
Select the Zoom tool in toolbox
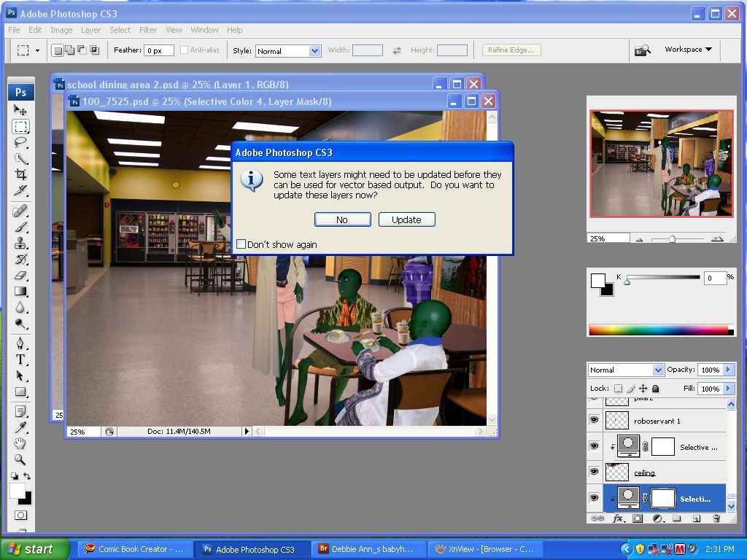pos(20,459)
